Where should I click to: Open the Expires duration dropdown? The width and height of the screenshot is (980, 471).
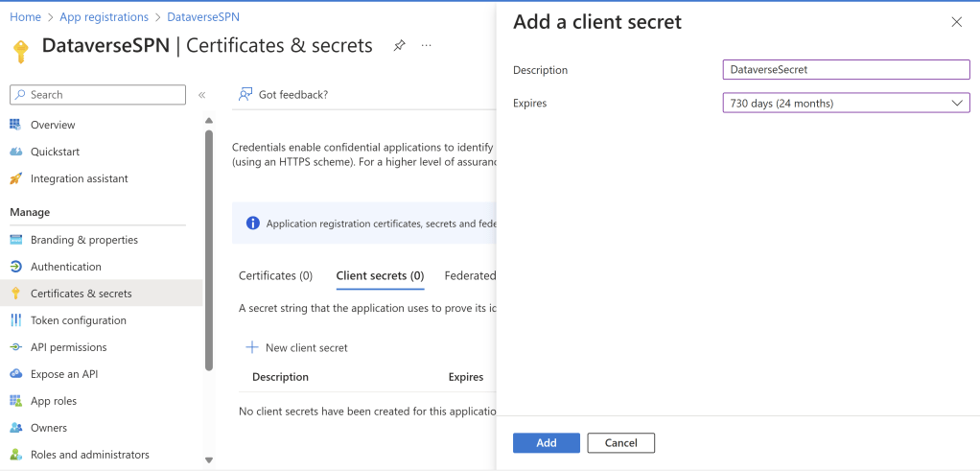point(846,103)
